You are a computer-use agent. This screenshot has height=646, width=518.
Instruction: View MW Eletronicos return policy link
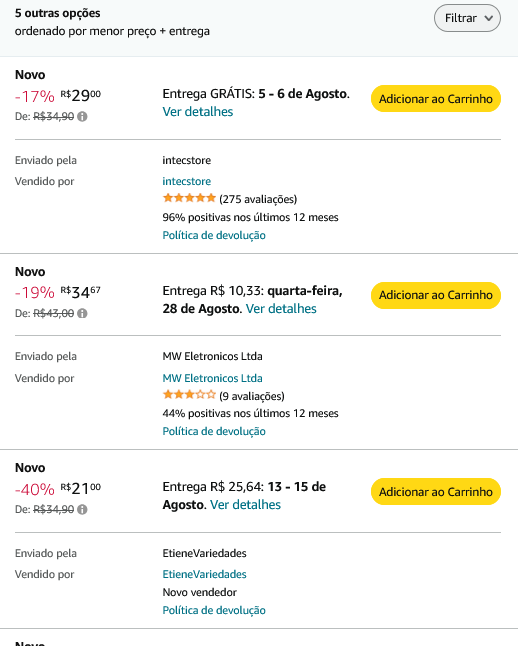(214, 431)
